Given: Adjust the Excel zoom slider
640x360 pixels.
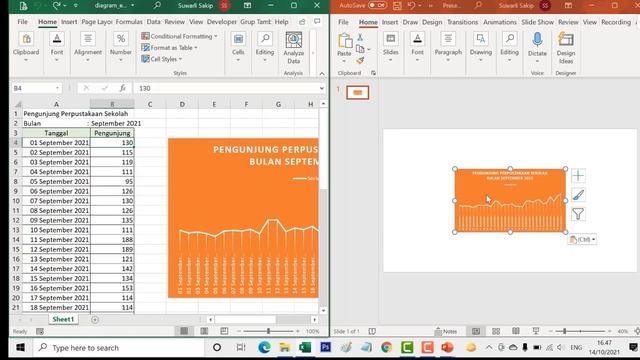Looking at the screenshot, I should click(x=268, y=331).
